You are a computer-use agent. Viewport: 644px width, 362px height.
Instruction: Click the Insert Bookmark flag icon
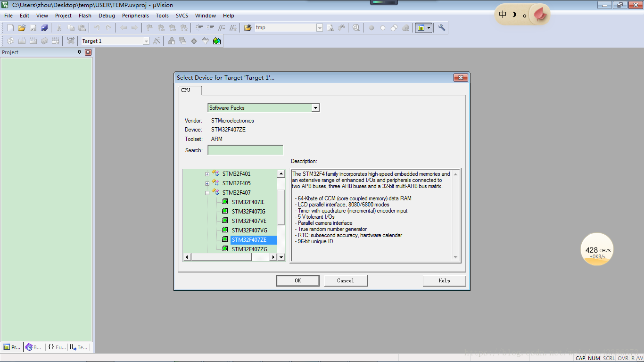[x=149, y=28]
